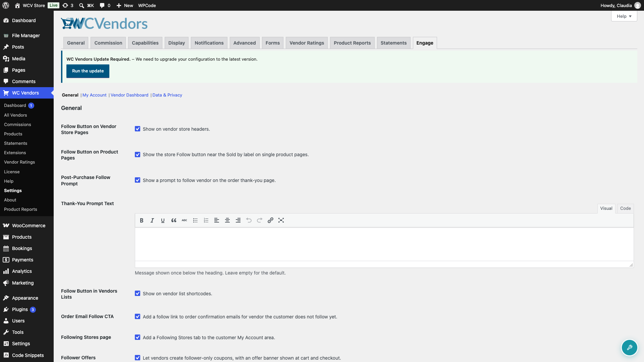Expand the Help dropdown
The width and height of the screenshot is (644, 362).
coord(624,16)
